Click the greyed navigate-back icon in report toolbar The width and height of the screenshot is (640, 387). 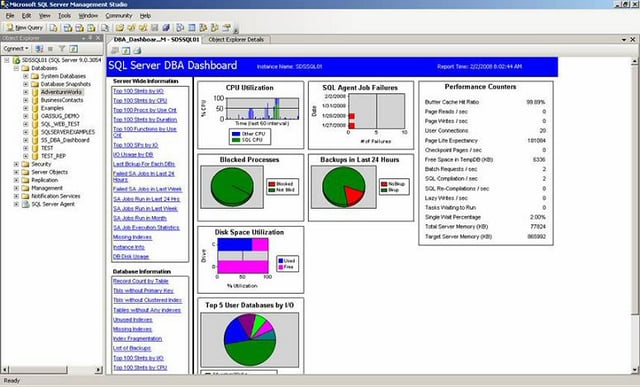tap(115, 51)
